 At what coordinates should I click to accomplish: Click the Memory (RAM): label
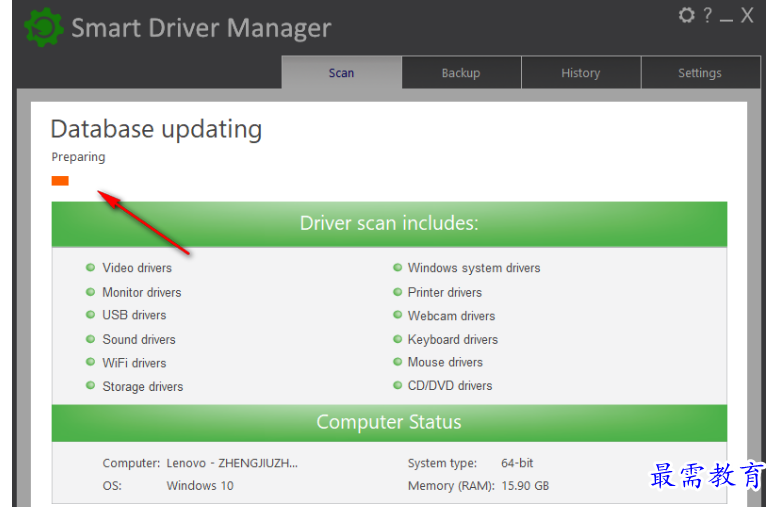[451, 486]
